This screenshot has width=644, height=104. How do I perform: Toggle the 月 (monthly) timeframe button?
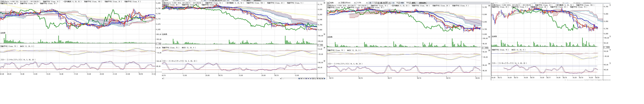[x=384, y=3]
